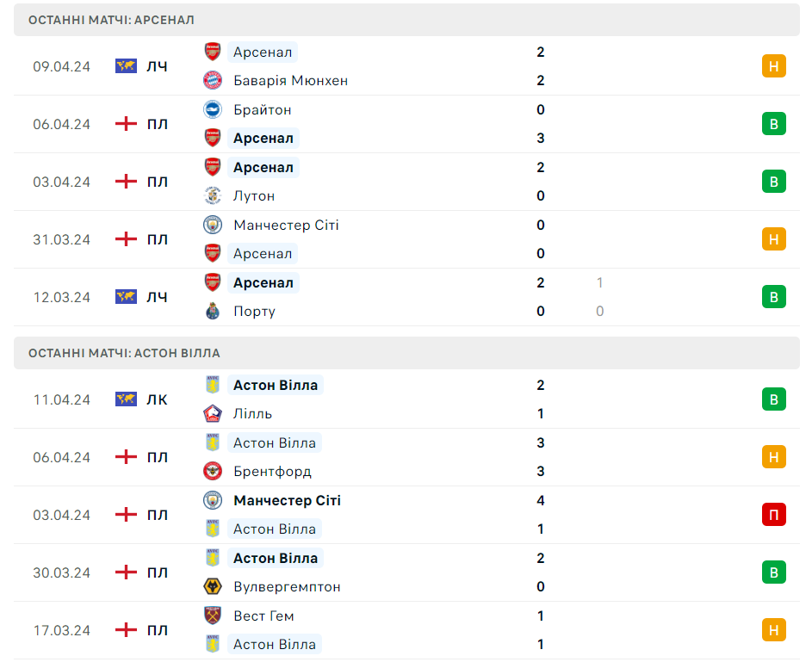Click the West Ham crest icon

pos(213,616)
